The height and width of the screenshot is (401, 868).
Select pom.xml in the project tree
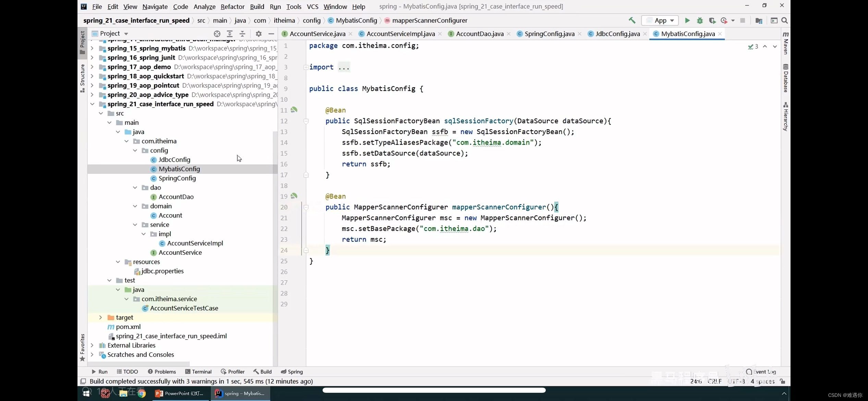(x=128, y=327)
